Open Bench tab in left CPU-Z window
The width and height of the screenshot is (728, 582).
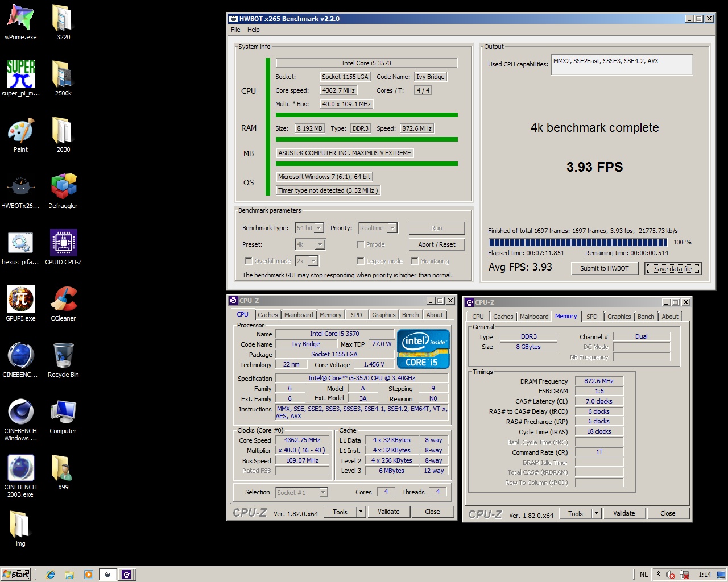click(410, 315)
